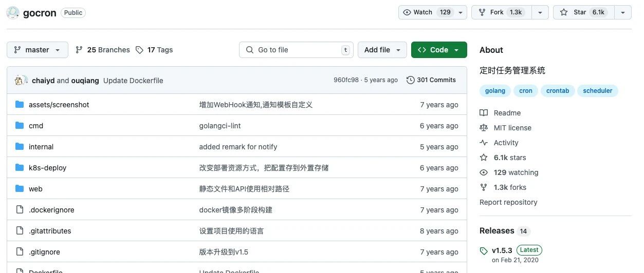Screen dimensions: 644x273
Task: Click the eye icon next to 129 watching
Action: [x=484, y=172]
